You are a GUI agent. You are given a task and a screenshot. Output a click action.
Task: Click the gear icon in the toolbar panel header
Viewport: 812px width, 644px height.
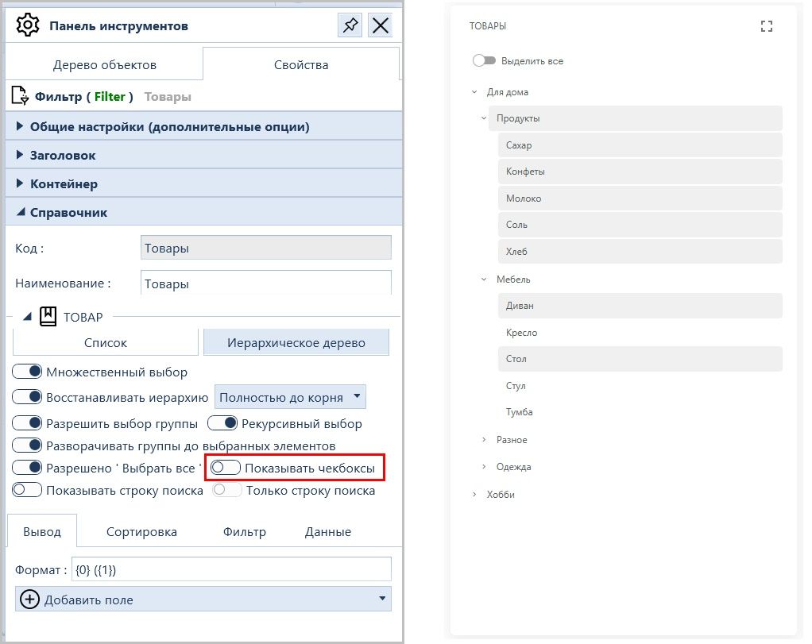pyautogui.click(x=28, y=25)
